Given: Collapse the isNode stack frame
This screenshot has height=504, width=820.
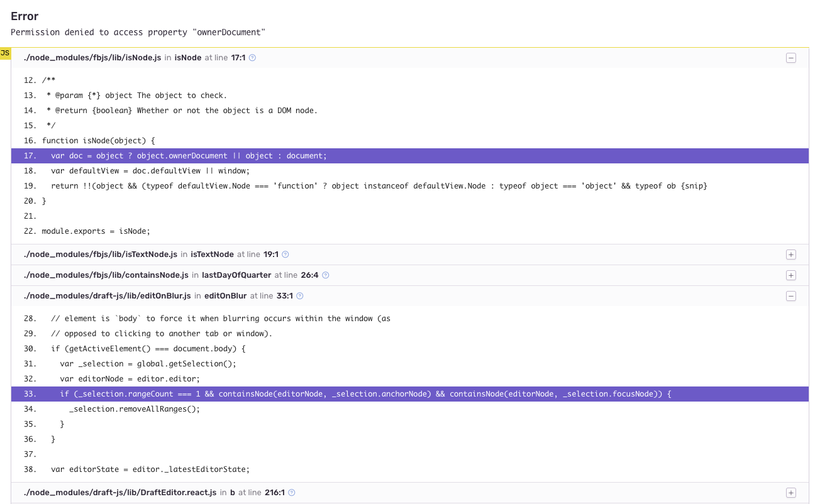Looking at the screenshot, I should coord(791,57).
